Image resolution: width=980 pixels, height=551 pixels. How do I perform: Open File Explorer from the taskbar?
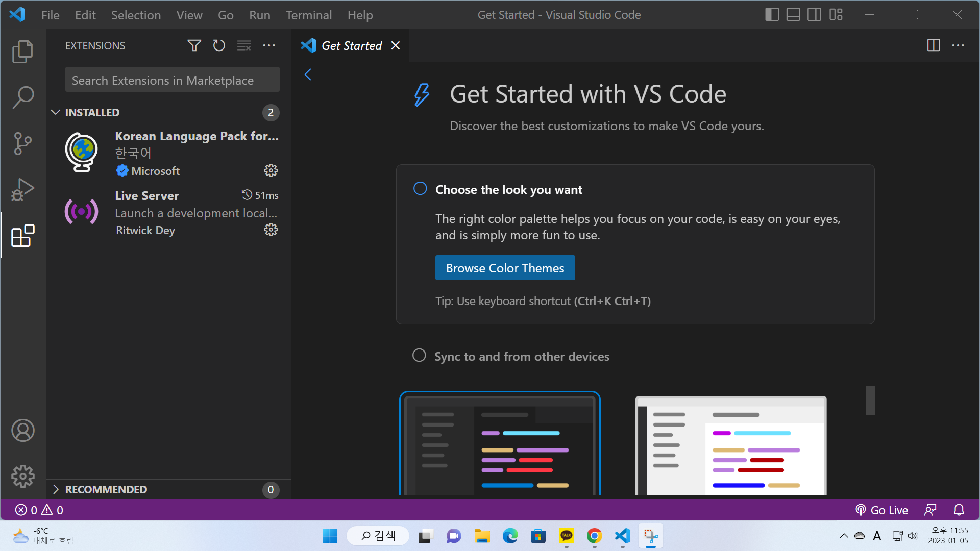point(482,536)
